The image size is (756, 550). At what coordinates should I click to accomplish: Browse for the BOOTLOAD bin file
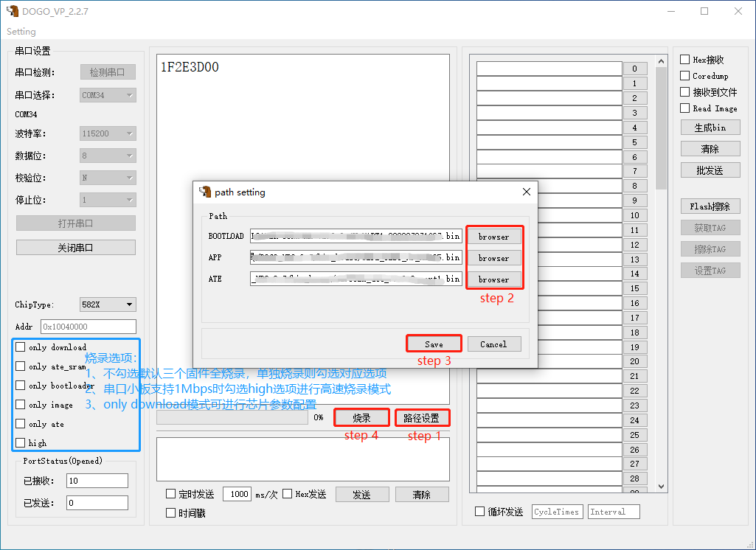[x=493, y=237]
